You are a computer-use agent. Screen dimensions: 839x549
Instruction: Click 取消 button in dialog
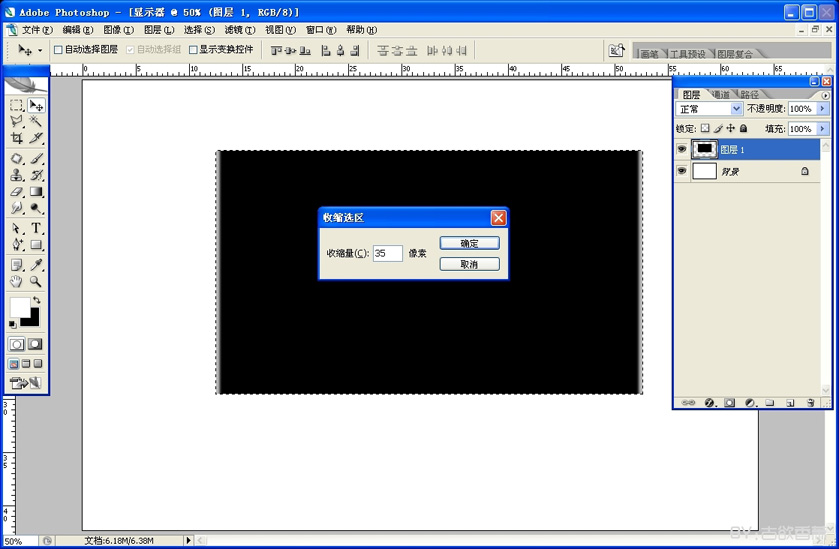coord(470,264)
